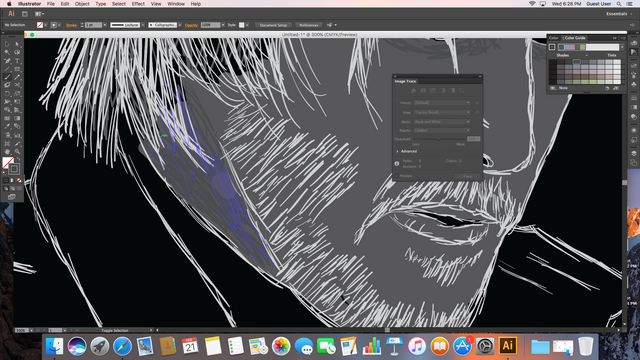
Task: Click the zoom level field in status bar
Action: point(22,330)
